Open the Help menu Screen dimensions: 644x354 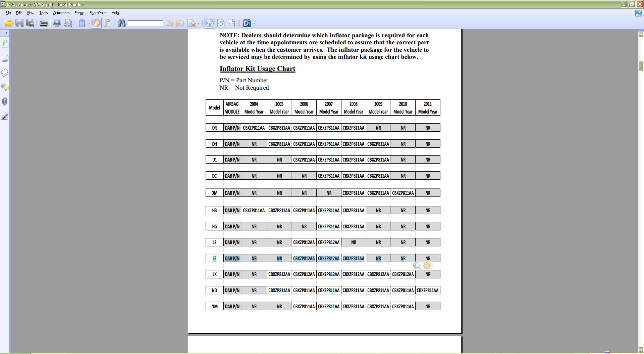click(115, 13)
